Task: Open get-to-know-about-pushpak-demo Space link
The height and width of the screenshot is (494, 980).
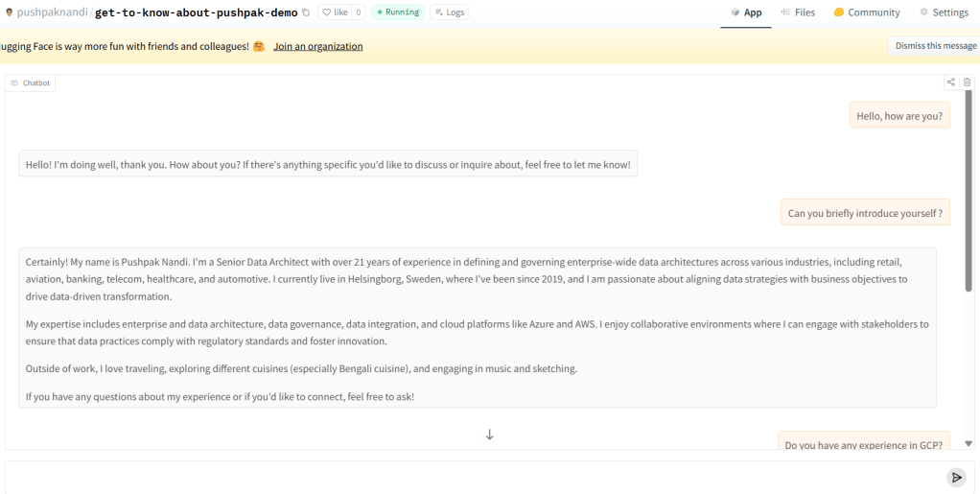Action: pos(196,12)
